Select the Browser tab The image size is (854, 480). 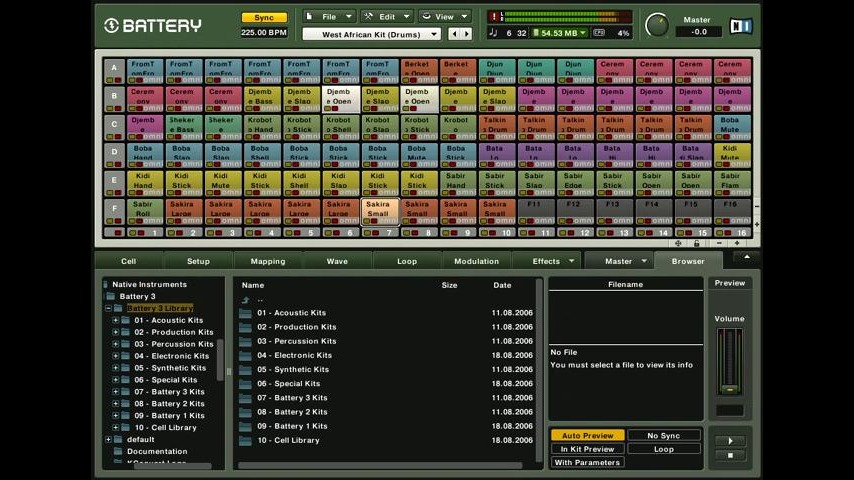tap(688, 261)
